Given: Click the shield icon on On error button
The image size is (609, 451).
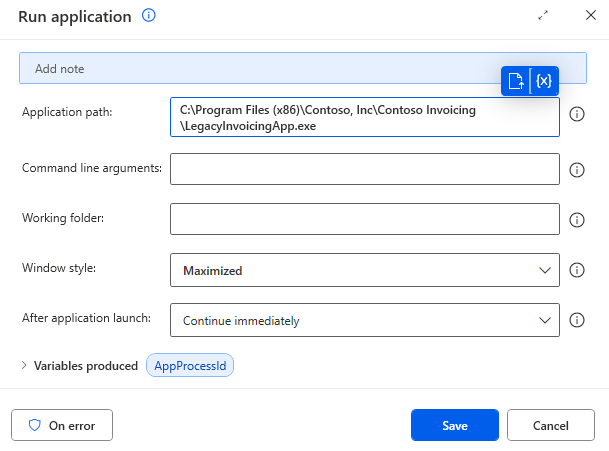Looking at the screenshot, I should pyautogui.click(x=35, y=425).
